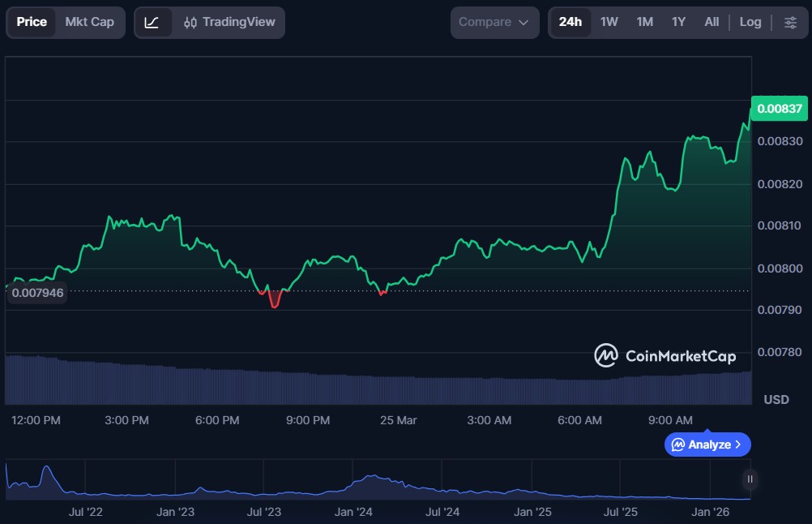Viewport: 812px width, 524px height.
Task: Switch chart to Price view
Action: click(32, 22)
